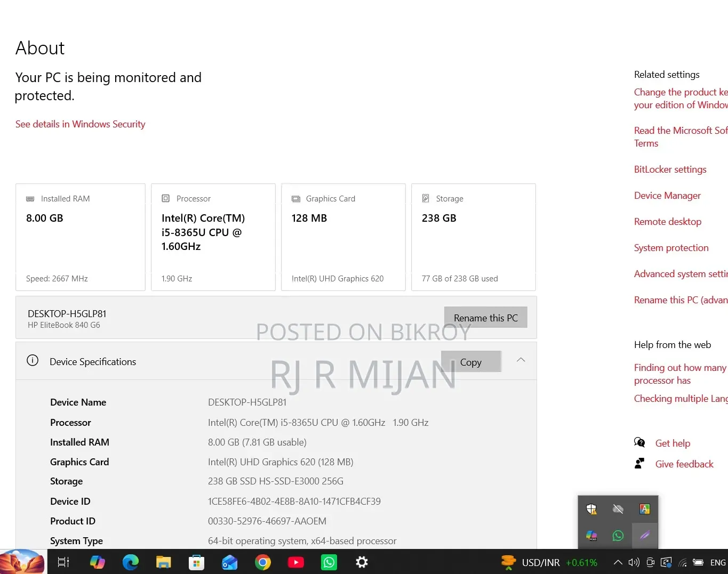Click the Intel(R) UHD Graphics 620 (128 MB) value
Image resolution: width=728 pixels, height=574 pixels.
coord(281,462)
